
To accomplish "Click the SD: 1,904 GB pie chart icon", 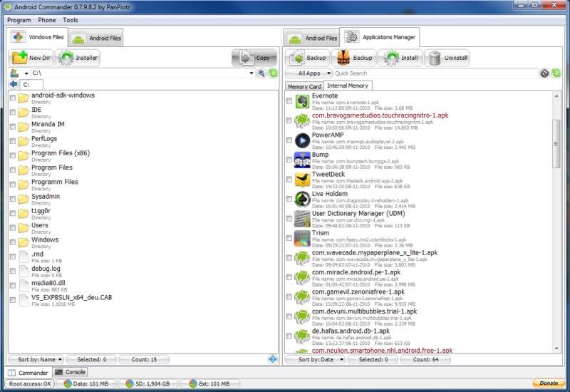I will coord(130,383).
